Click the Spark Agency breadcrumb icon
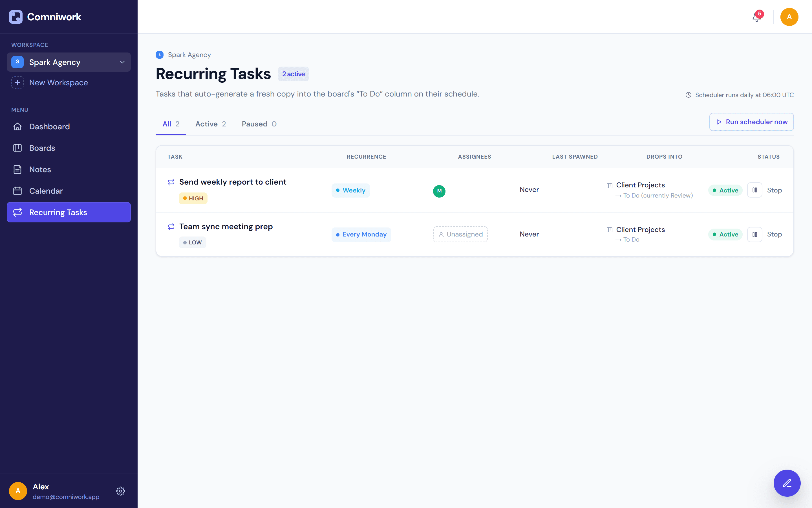 tap(159, 55)
